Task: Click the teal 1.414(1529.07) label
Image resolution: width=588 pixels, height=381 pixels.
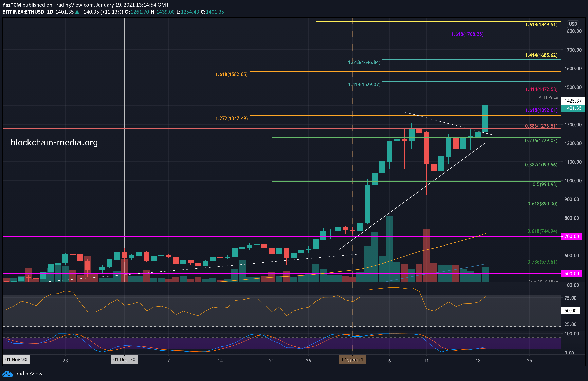Action: 364,85
